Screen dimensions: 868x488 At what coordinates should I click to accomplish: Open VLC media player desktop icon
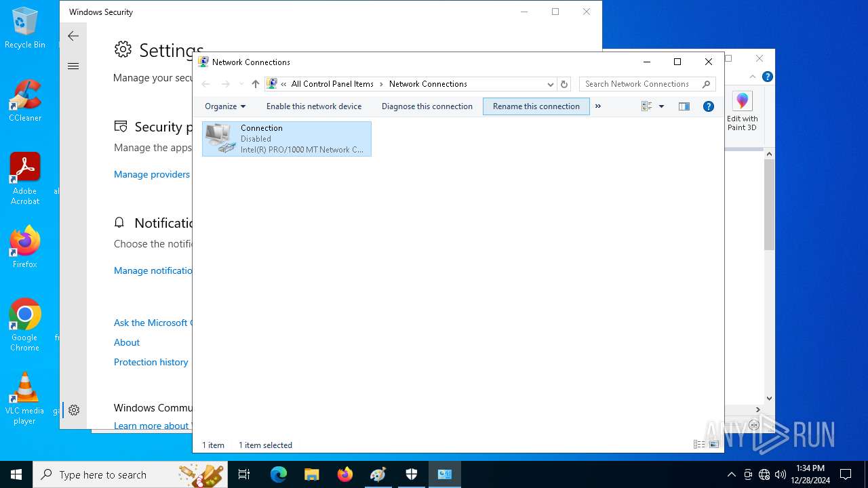point(25,399)
